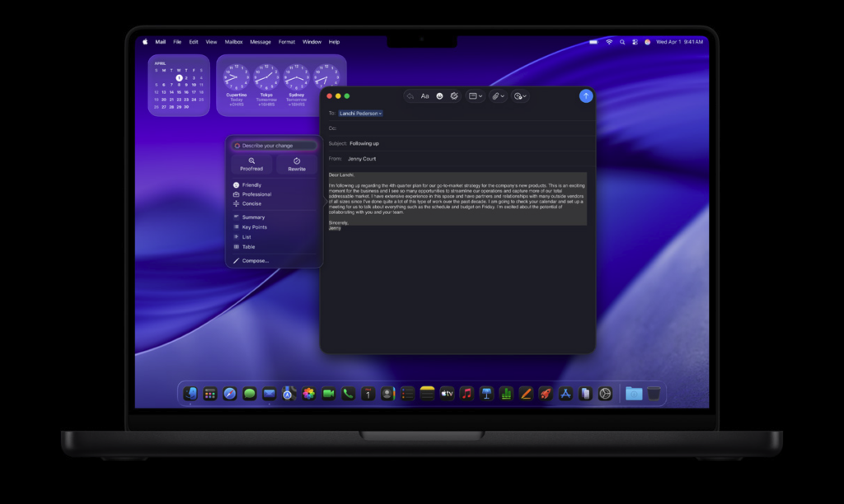Open FaceTime from the Dock

tap(329, 394)
